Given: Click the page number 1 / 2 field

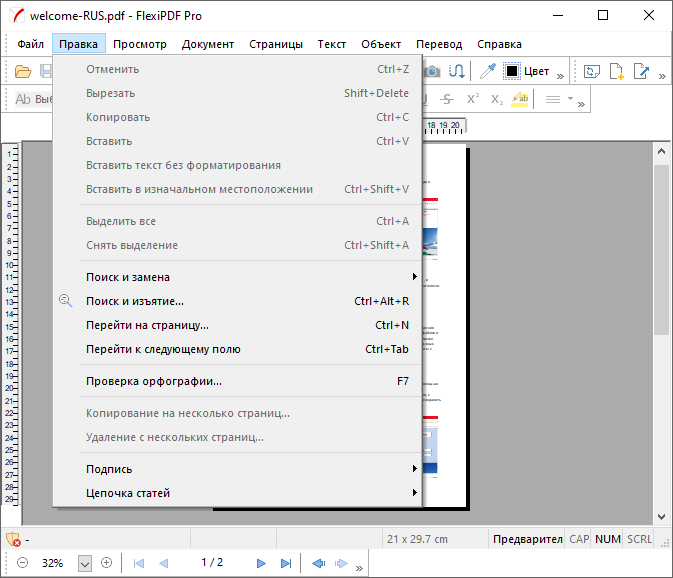Looking at the screenshot, I should point(212,562).
